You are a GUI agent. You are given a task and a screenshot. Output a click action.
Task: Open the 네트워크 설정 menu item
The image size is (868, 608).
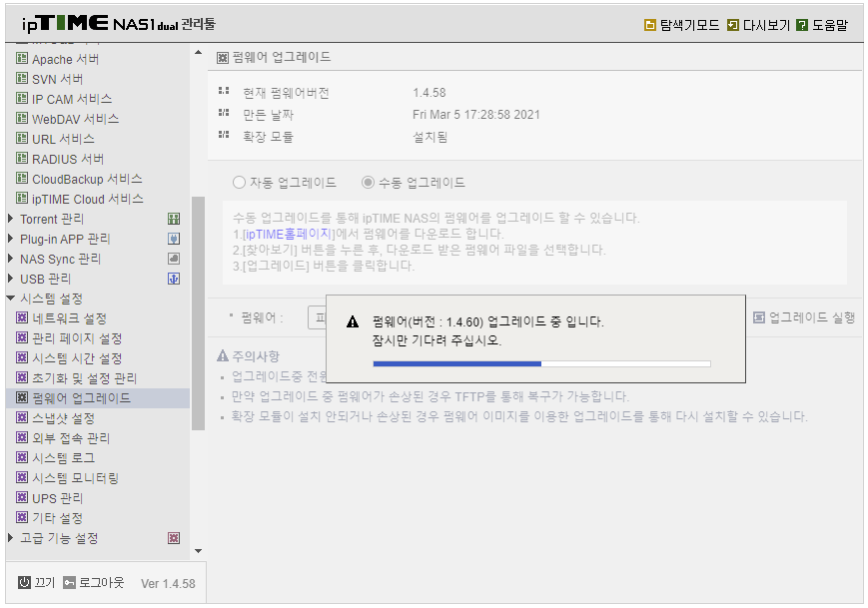pyautogui.click(x=69, y=318)
